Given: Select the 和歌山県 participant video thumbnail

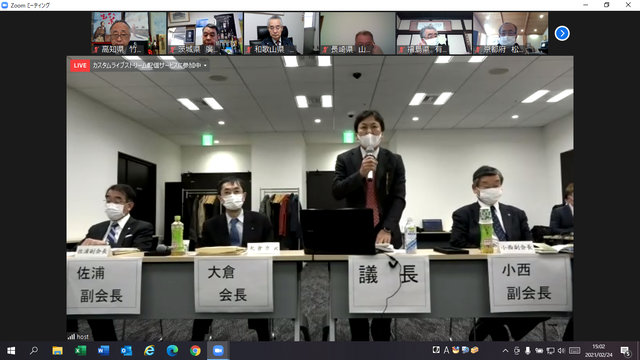Looking at the screenshot, I should point(281,33).
